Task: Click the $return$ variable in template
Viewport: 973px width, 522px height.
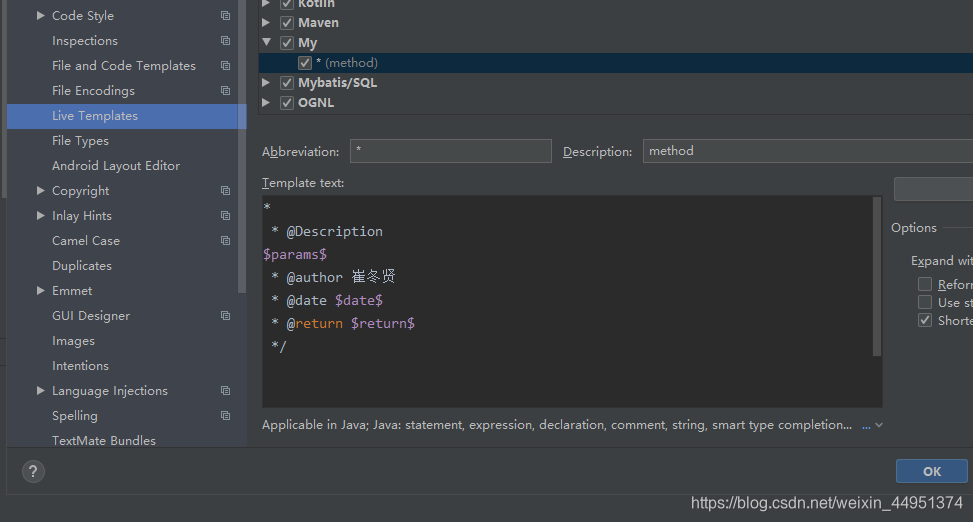Action: [382, 323]
